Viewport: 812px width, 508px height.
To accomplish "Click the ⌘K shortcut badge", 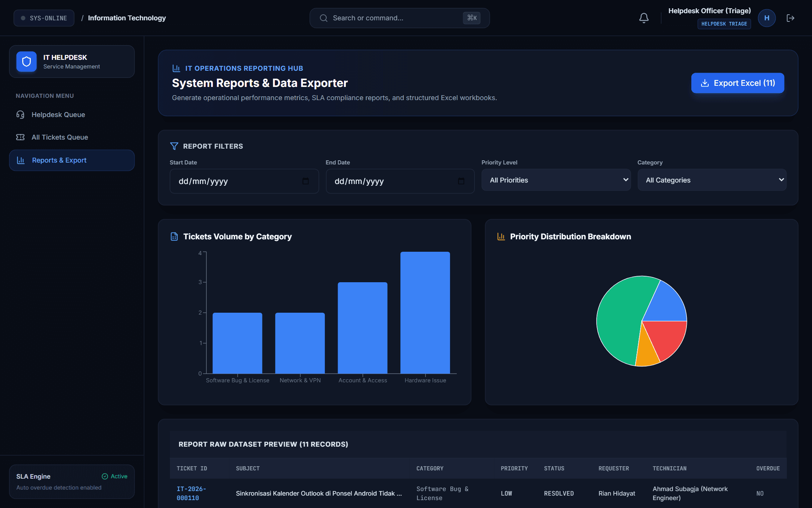I will (x=472, y=18).
